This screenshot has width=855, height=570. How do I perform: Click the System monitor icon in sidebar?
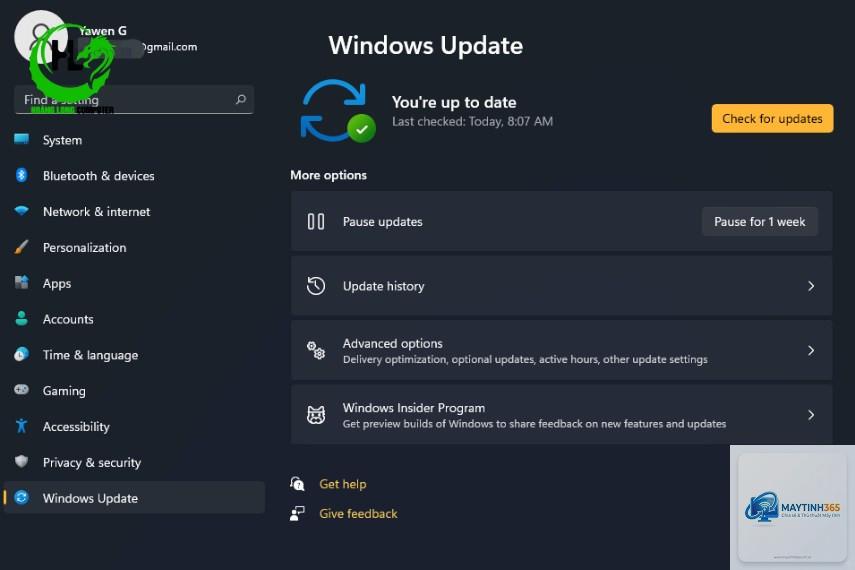[x=21, y=139]
